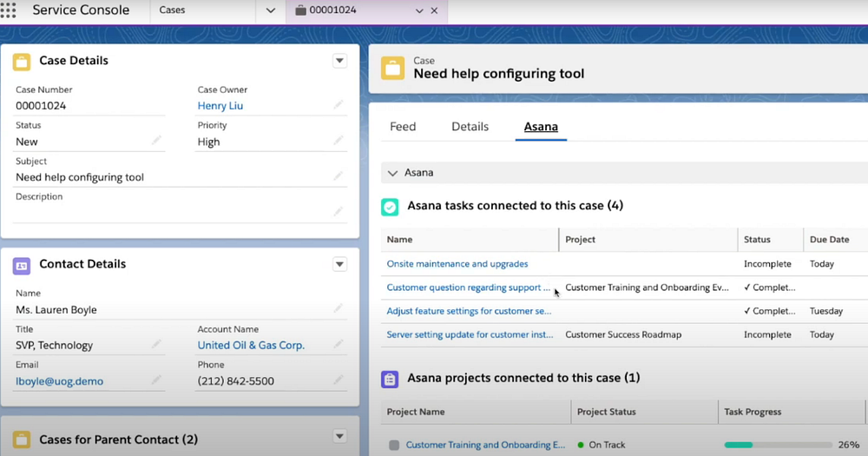
Task: Open Server setting update task link
Action: (470, 334)
